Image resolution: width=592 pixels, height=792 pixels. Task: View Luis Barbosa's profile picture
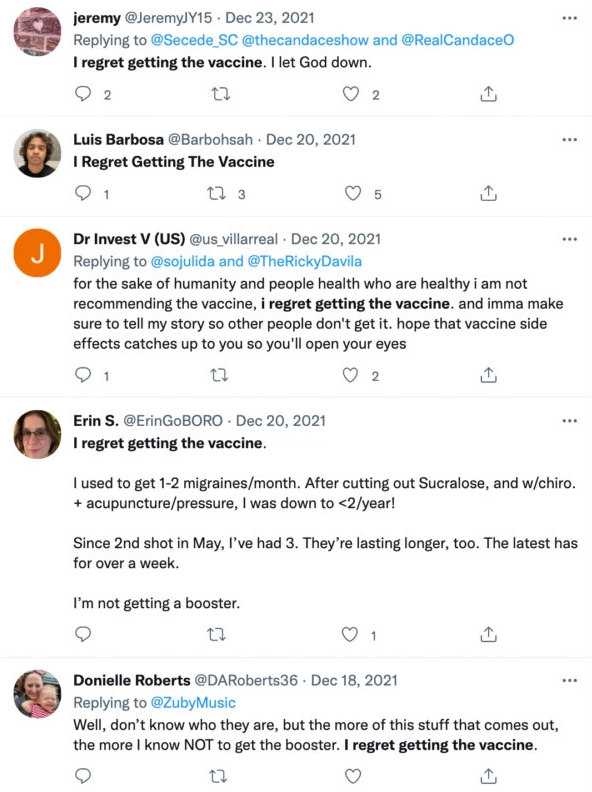tap(37, 153)
